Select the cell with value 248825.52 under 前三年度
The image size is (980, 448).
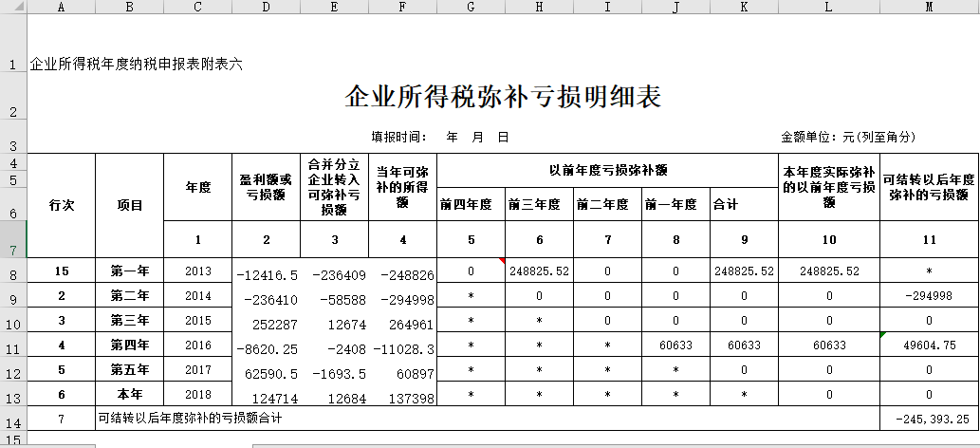(x=539, y=271)
